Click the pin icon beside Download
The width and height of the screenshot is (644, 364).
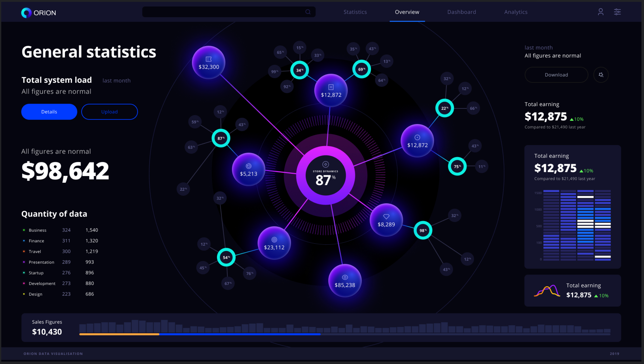tap(601, 75)
